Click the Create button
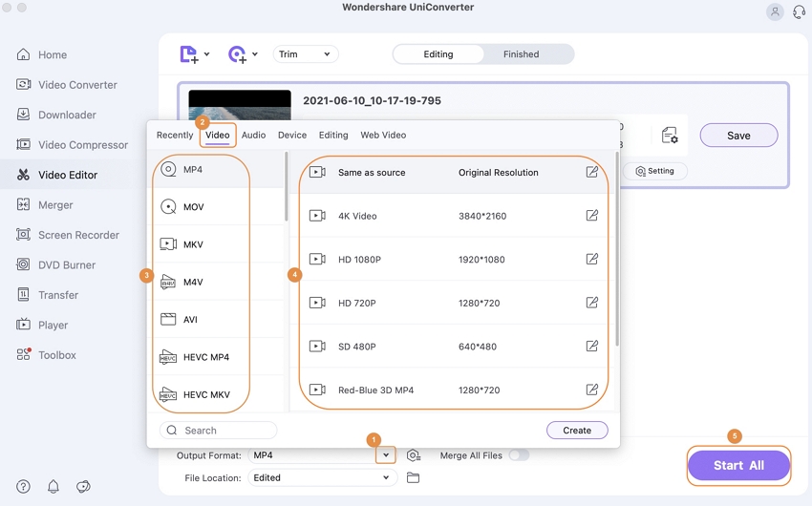This screenshot has height=506, width=812. point(577,431)
